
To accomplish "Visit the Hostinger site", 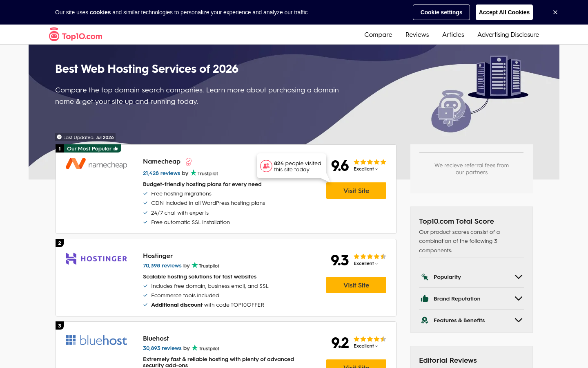I will pos(356,285).
